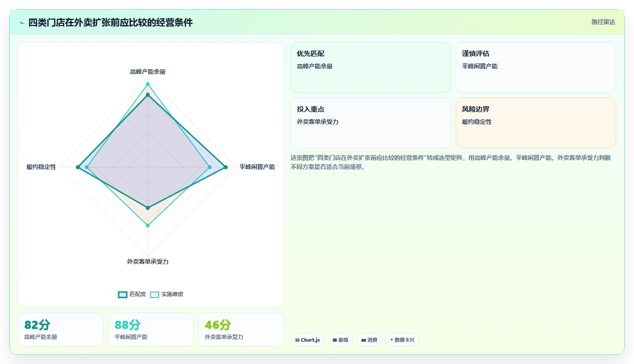Click the 高峰产能余量 radar axis label
This screenshot has width=634, height=364.
click(x=148, y=72)
